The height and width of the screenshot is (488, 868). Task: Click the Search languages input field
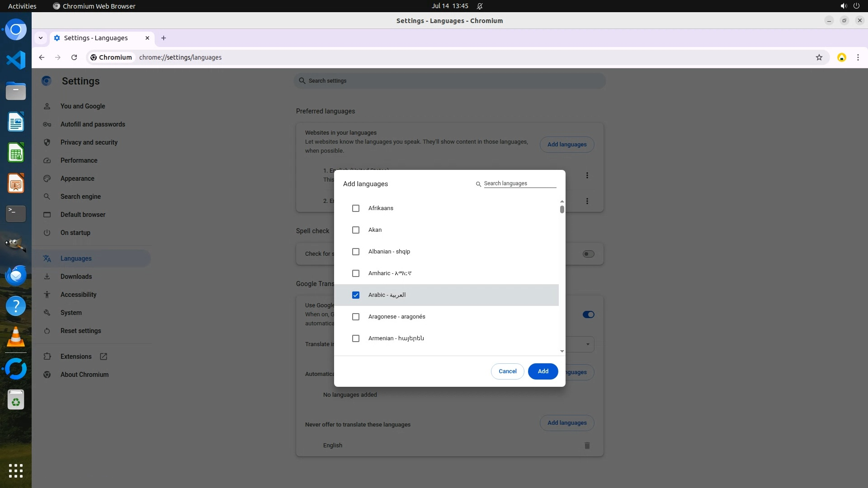[519, 183]
